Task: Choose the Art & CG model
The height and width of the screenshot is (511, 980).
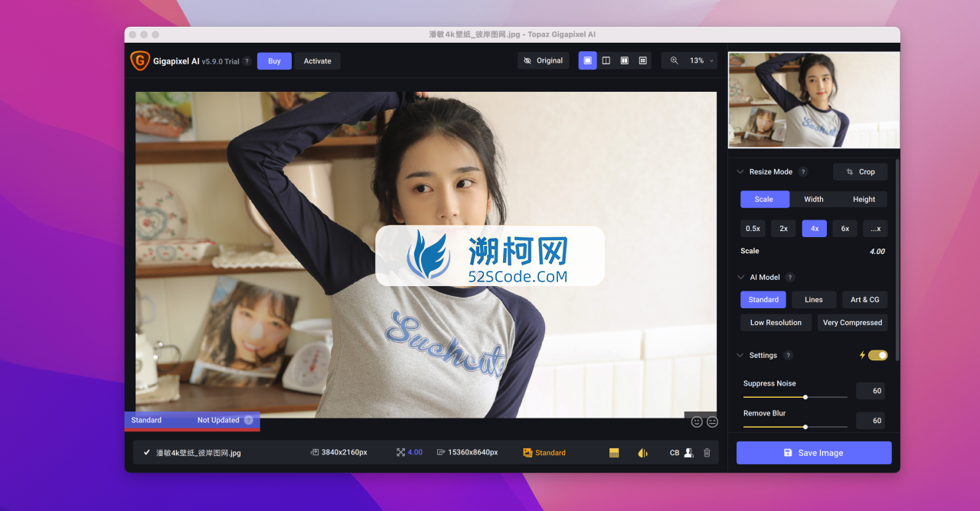Action: 865,300
